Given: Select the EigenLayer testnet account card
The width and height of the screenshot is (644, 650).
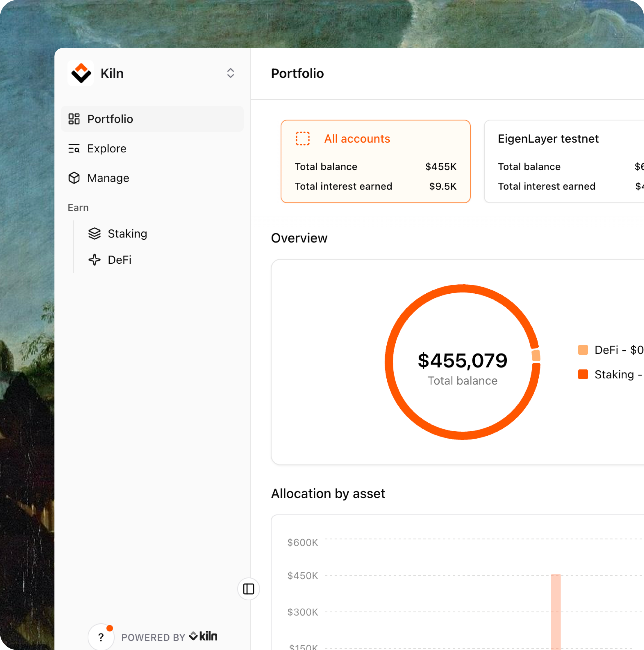Looking at the screenshot, I should (x=564, y=161).
